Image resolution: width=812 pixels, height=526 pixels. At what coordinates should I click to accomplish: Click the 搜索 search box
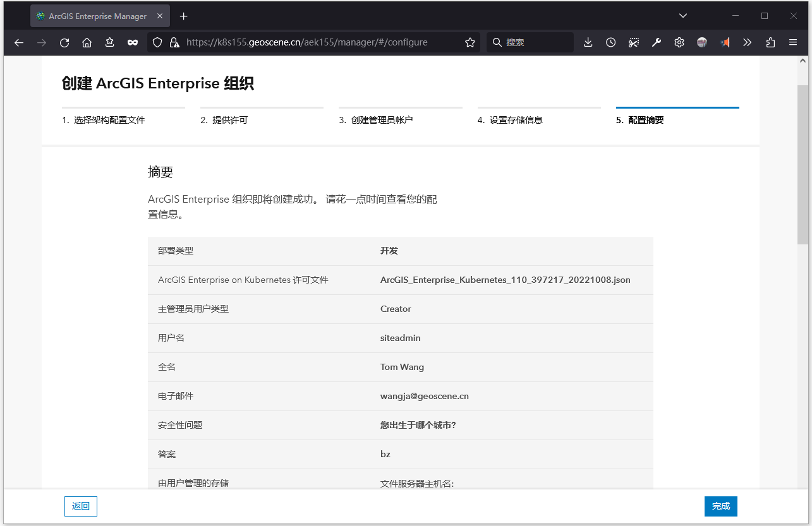click(530, 42)
